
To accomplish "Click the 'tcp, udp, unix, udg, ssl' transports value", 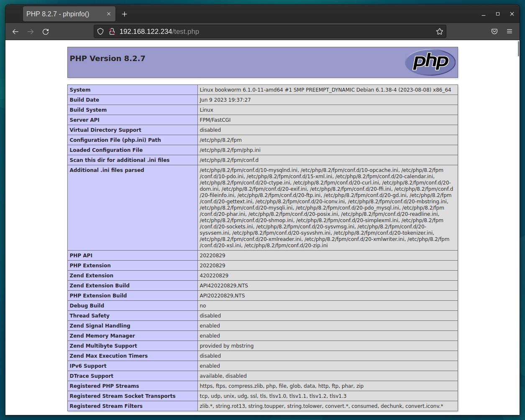I will tap(273, 396).
